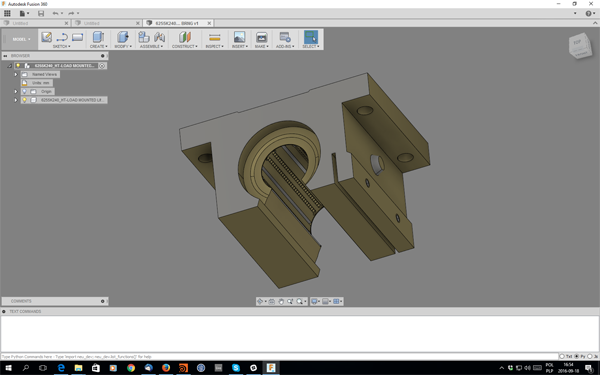Click the Save icon
Screen dimensions: 600x375
[41, 13]
